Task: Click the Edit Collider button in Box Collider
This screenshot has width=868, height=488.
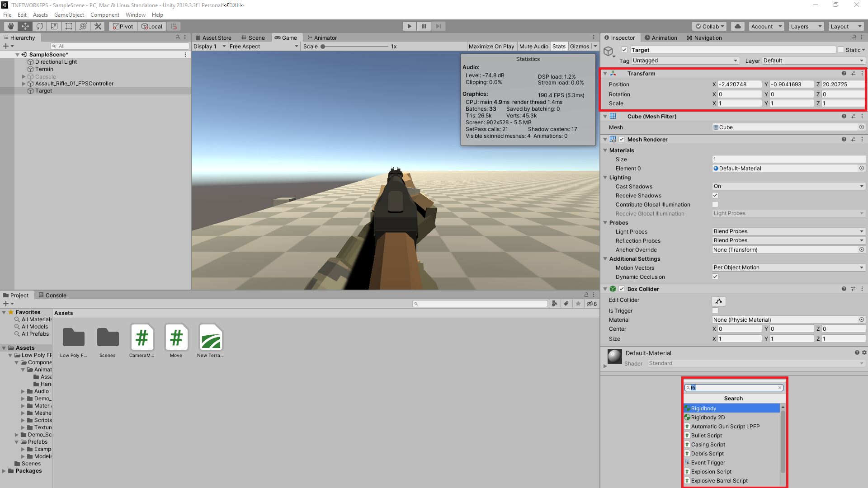Action: pos(718,301)
